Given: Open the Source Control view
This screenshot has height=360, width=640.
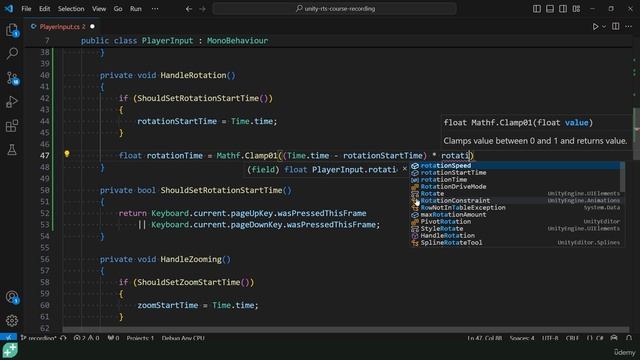Looking at the screenshot, I should pyautogui.click(x=12, y=78).
